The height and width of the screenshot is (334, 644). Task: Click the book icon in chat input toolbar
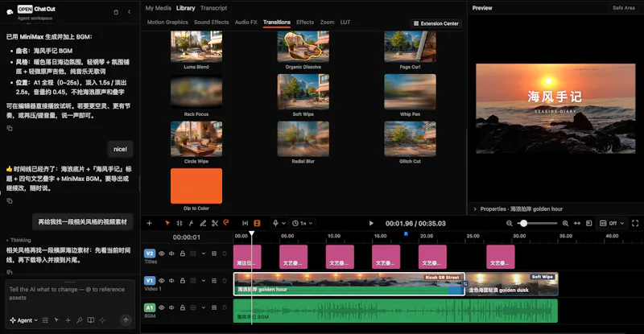click(x=91, y=320)
